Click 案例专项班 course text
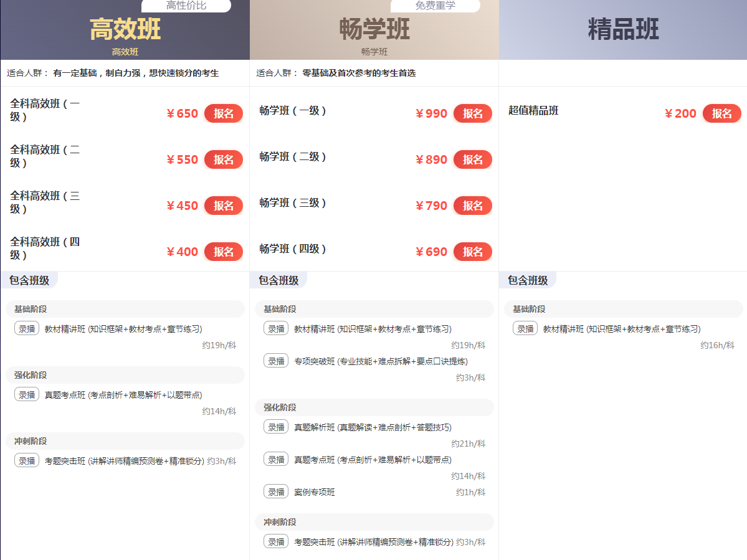The image size is (747, 560). (x=315, y=492)
